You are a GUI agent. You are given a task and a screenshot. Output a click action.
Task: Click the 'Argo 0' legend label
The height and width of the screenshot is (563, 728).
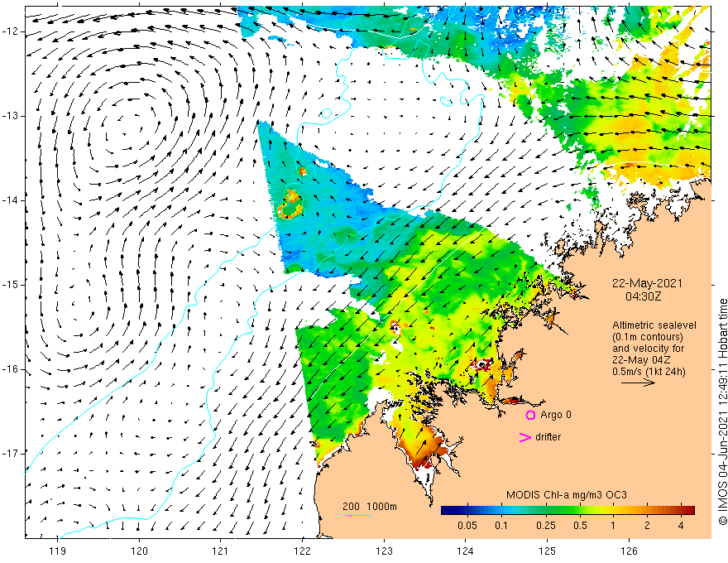[x=556, y=414]
